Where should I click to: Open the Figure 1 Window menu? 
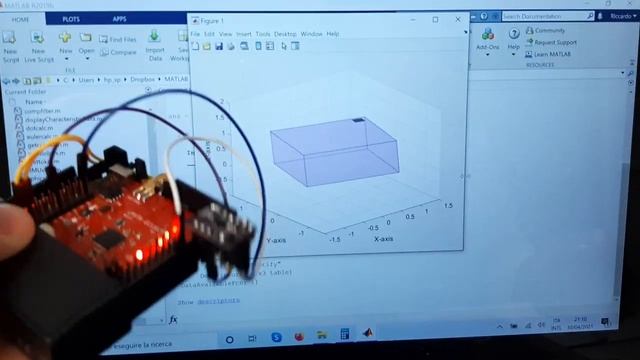tap(311, 34)
